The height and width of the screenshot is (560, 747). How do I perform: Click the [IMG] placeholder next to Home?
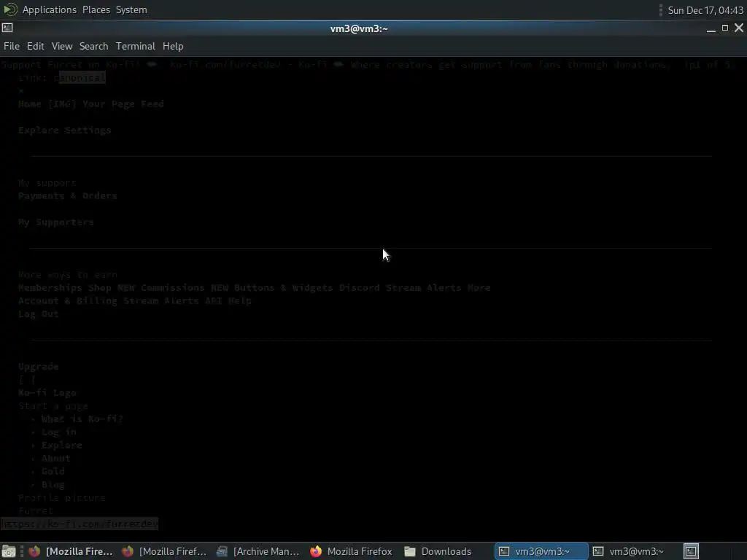click(x=61, y=104)
